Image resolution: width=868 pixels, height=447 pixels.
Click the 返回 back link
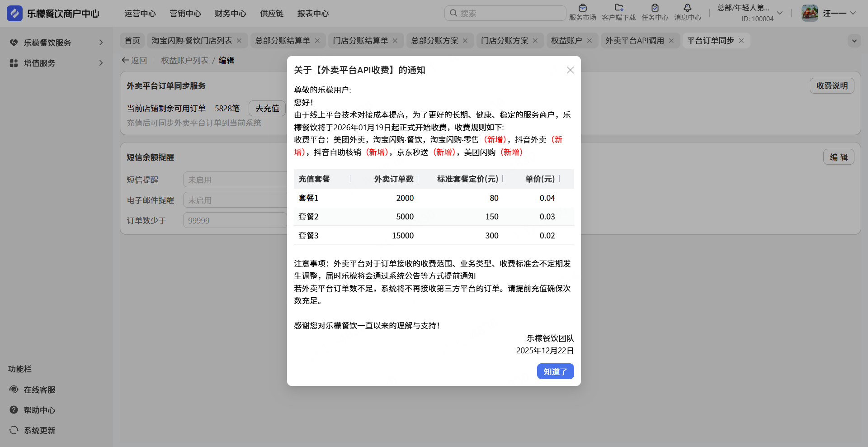(x=134, y=60)
